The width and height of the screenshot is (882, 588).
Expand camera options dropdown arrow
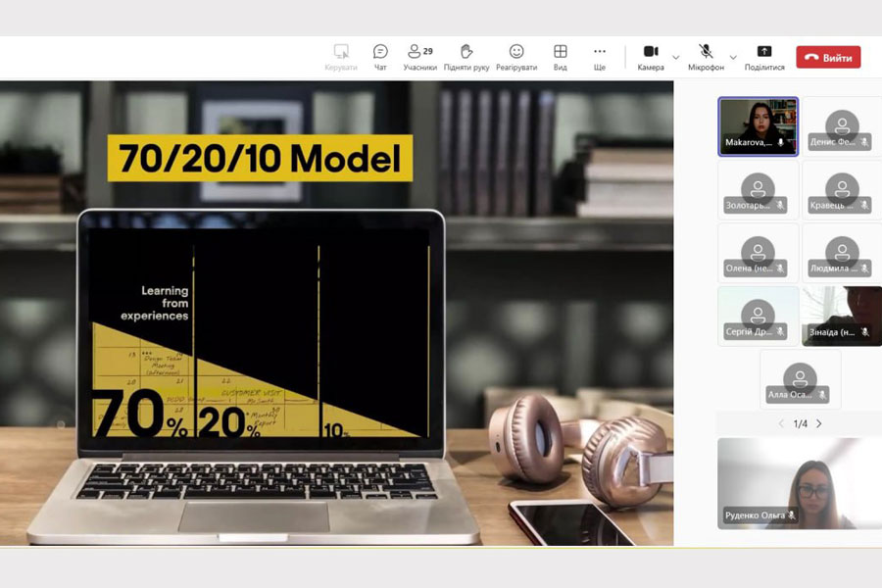click(676, 58)
